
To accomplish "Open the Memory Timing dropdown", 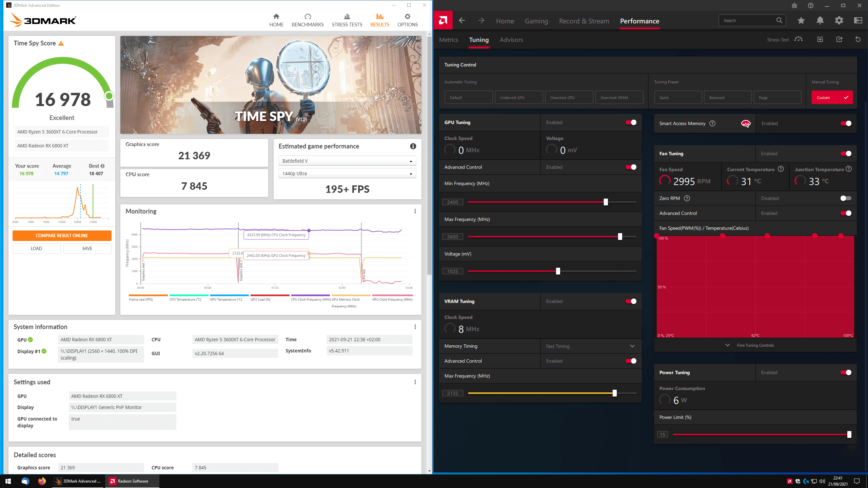I will (590, 346).
